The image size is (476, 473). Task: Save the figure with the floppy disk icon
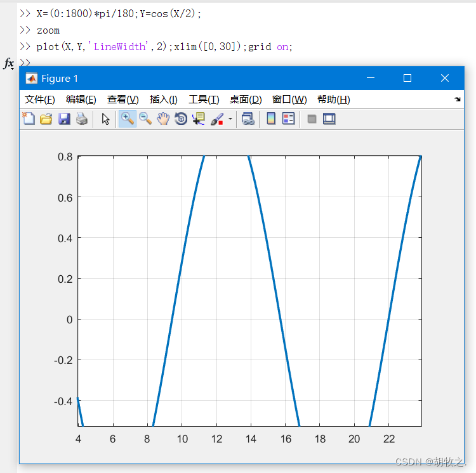pos(64,119)
